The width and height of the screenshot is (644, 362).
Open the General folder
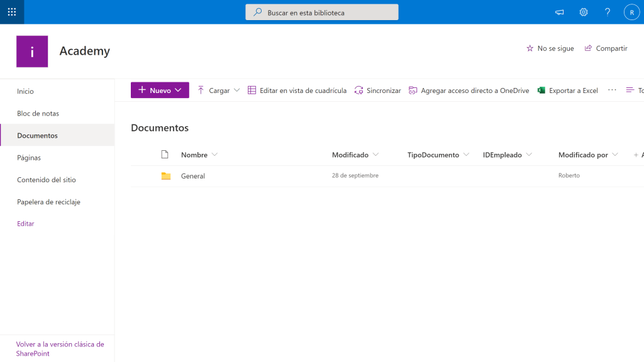[x=192, y=176]
